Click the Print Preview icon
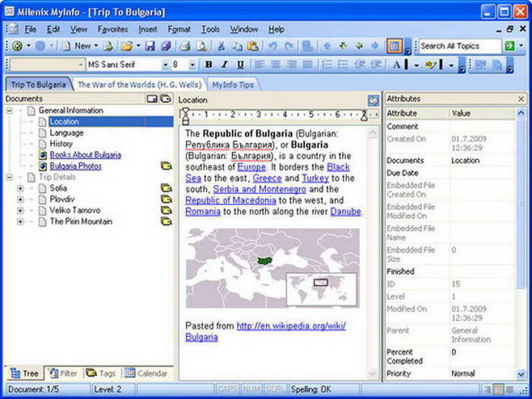The image size is (532, 399). tap(202, 46)
